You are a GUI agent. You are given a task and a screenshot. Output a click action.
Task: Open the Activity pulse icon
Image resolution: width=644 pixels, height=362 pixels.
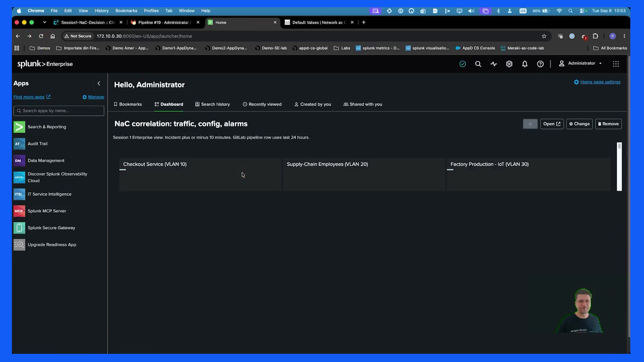point(494,64)
